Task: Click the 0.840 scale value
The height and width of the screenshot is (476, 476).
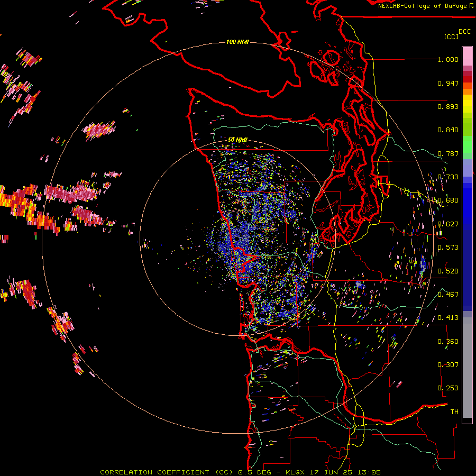Action: [448, 130]
